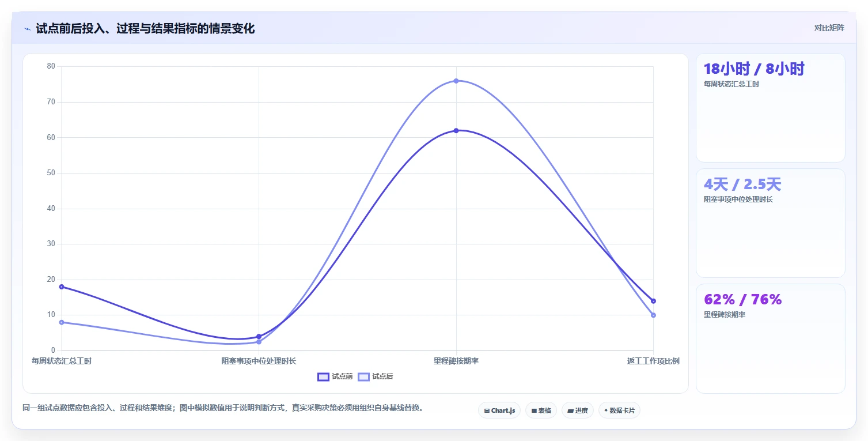Click the card caption 里程碑按期率
The height and width of the screenshot is (441, 868).
(x=725, y=315)
